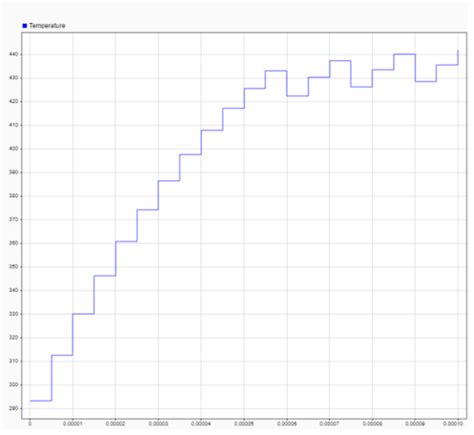
Task: Click the 290 y-axis tick label
Action: pyautogui.click(x=13, y=408)
